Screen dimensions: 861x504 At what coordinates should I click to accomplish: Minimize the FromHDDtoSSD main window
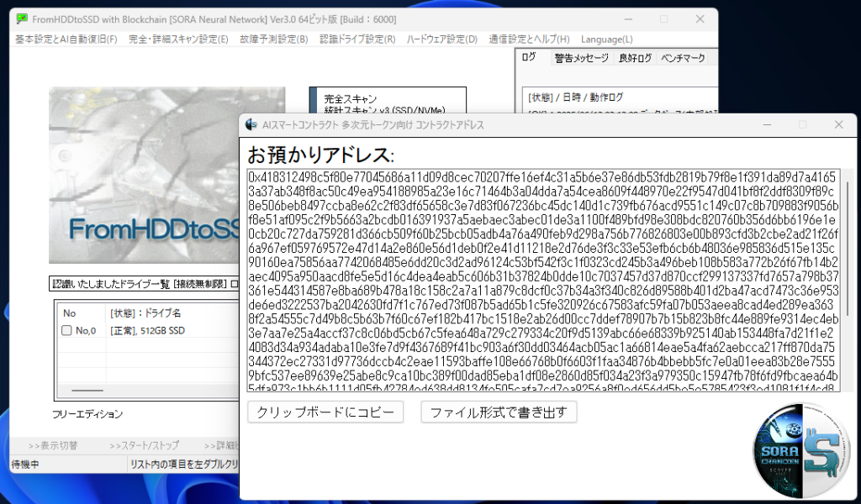(x=629, y=19)
